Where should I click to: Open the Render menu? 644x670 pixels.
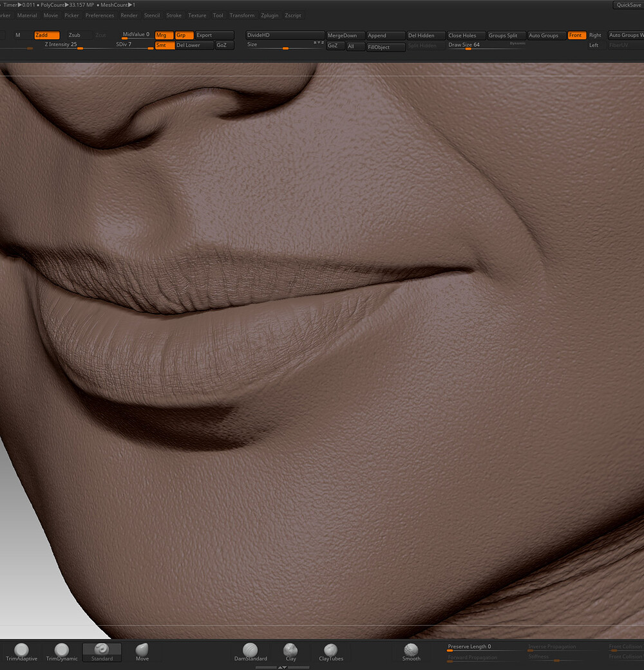point(129,15)
